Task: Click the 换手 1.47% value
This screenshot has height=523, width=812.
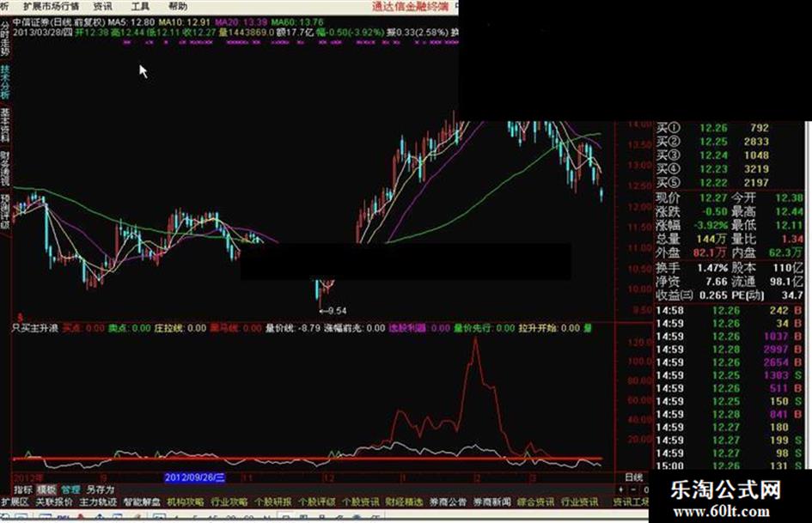Action: coord(712,268)
